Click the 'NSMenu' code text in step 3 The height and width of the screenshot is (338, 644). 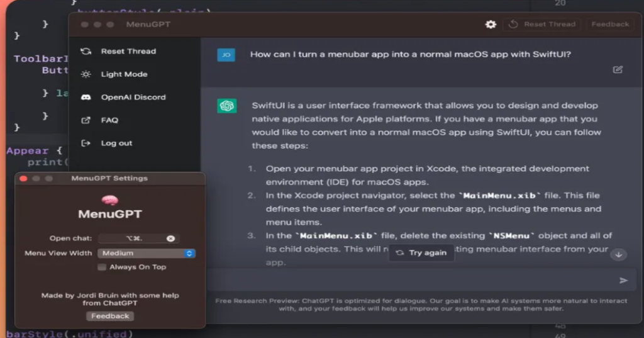click(x=511, y=236)
